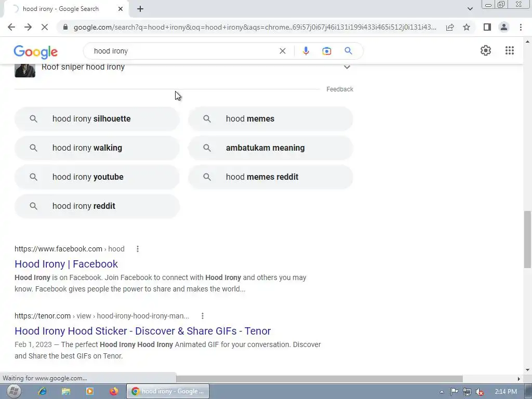Toggle Chrome side panel

click(x=487, y=27)
